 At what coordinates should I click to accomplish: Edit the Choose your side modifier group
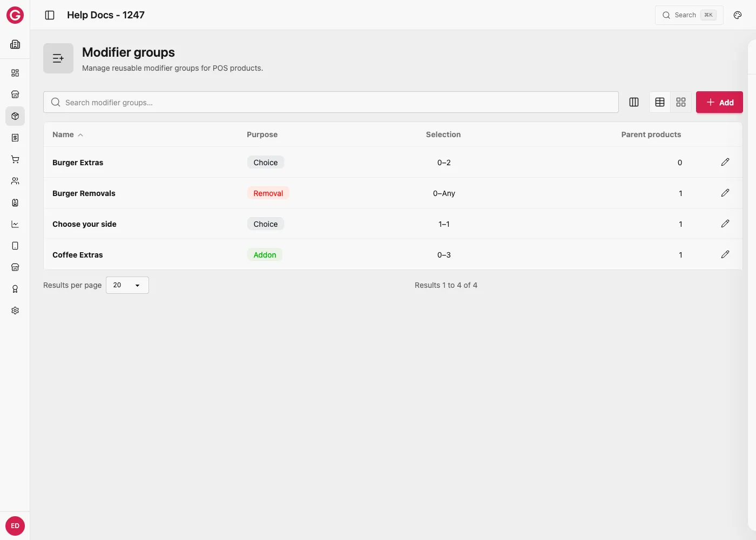point(725,224)
